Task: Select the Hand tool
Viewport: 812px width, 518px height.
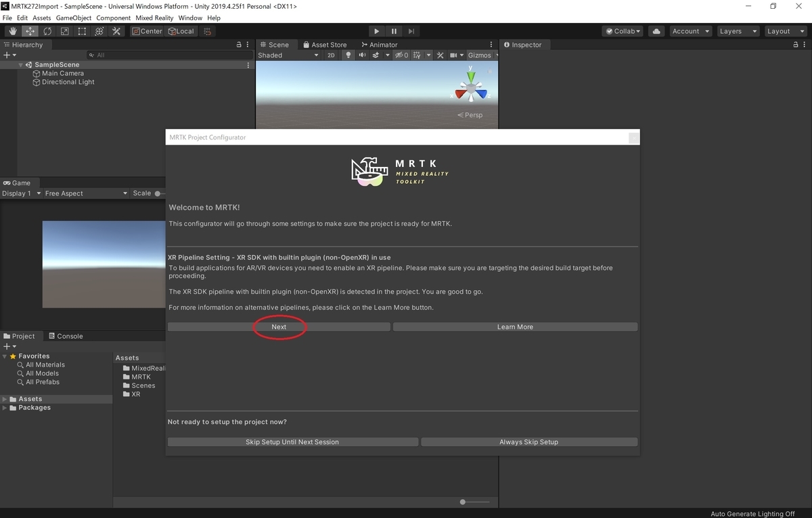Action: click(x=13, y=31)
